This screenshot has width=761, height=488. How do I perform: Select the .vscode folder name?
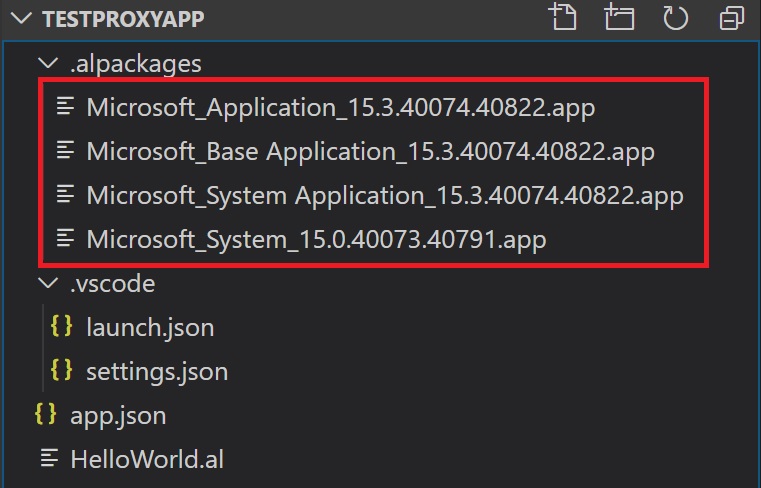pos(112,284)
